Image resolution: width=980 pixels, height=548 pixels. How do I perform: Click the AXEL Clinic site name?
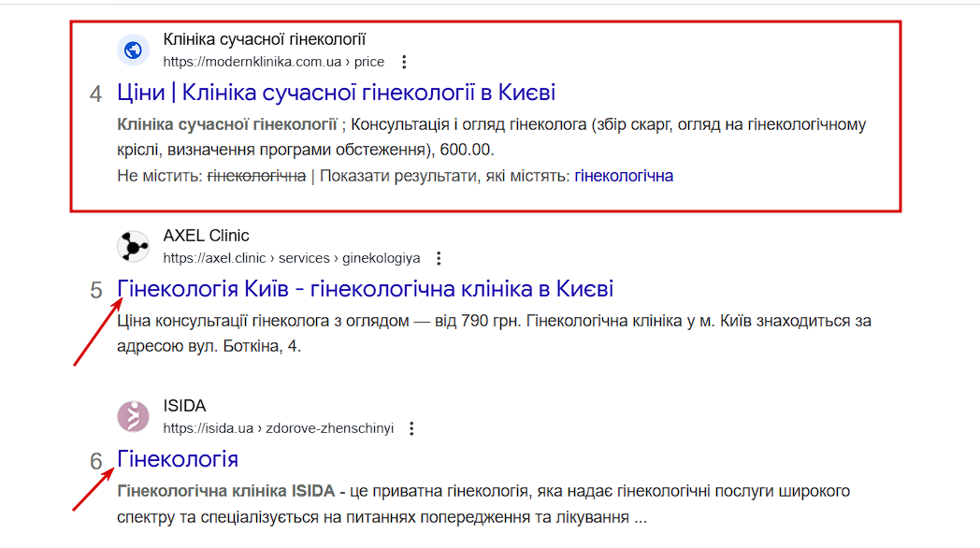[x=207, y=236]
